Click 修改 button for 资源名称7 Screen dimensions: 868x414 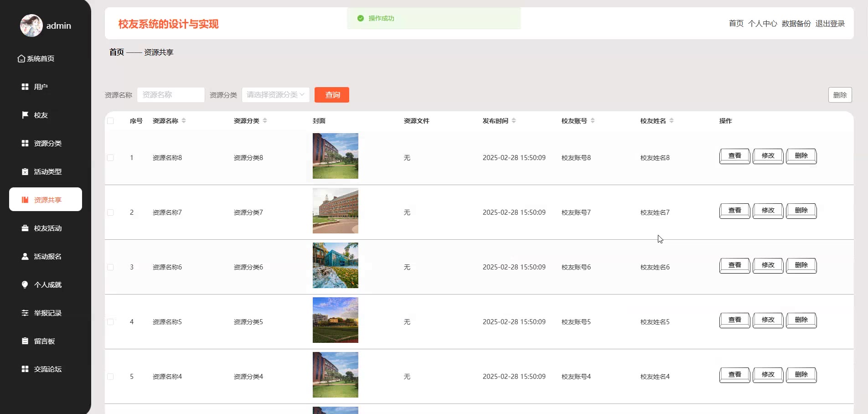[768, 211]
